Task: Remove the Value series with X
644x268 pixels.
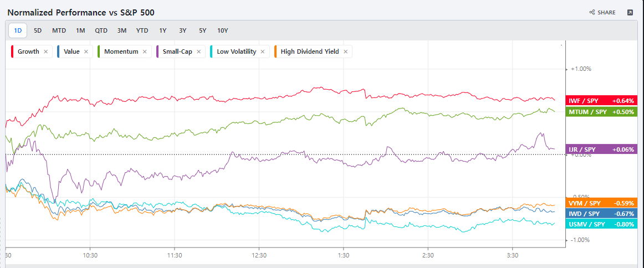Action: 86,51
